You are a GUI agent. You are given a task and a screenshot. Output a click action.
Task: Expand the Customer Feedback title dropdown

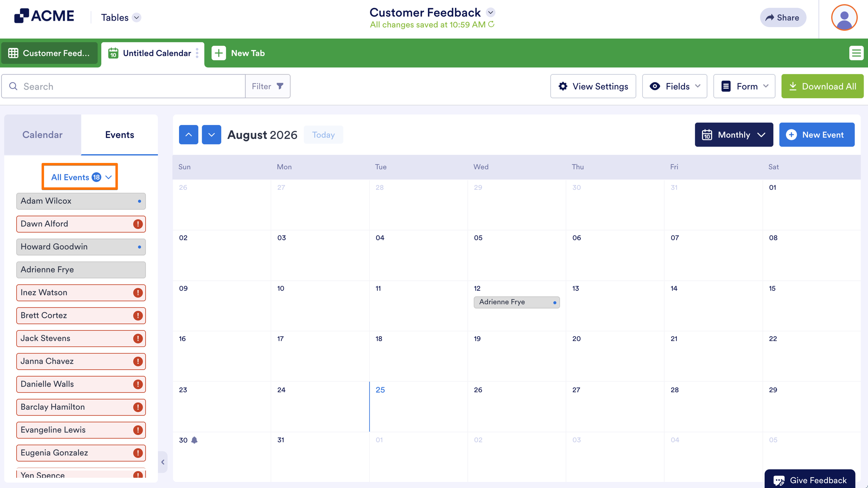[491, 13]
